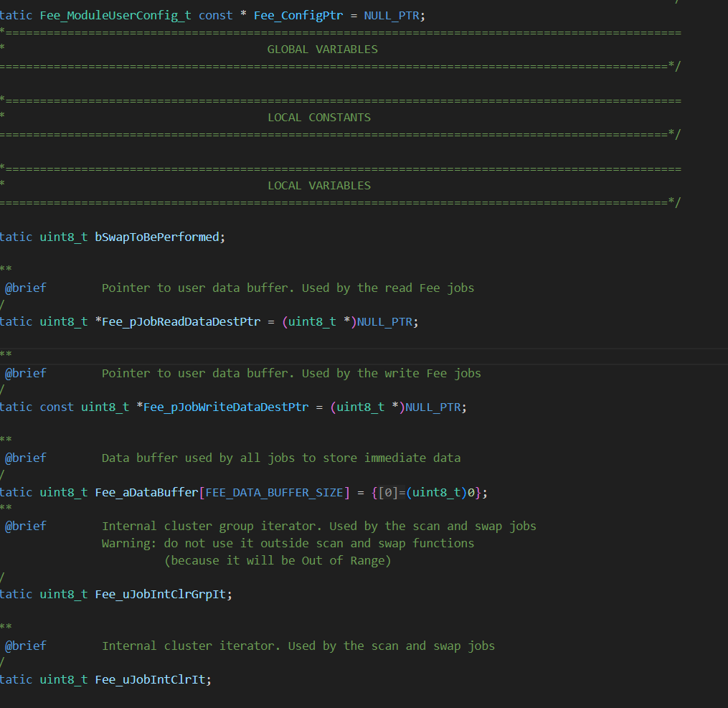
Task: Click the LOCAL CONSTANTS comment heading
Action: tap(319, 118)
